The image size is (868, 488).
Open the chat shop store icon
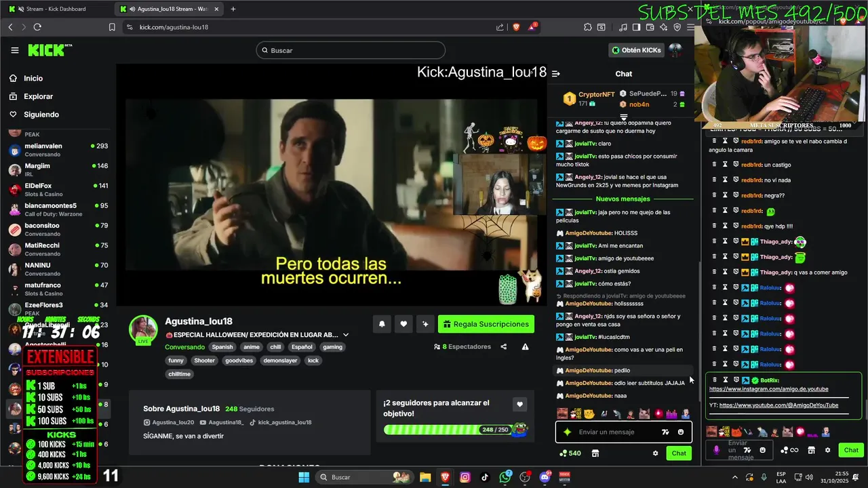click(595, 453)
